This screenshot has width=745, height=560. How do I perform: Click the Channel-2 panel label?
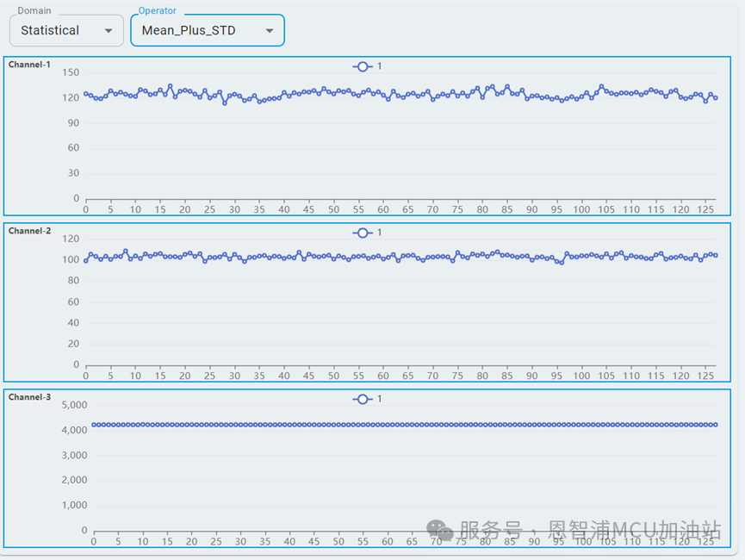click(x=29, y=230)
